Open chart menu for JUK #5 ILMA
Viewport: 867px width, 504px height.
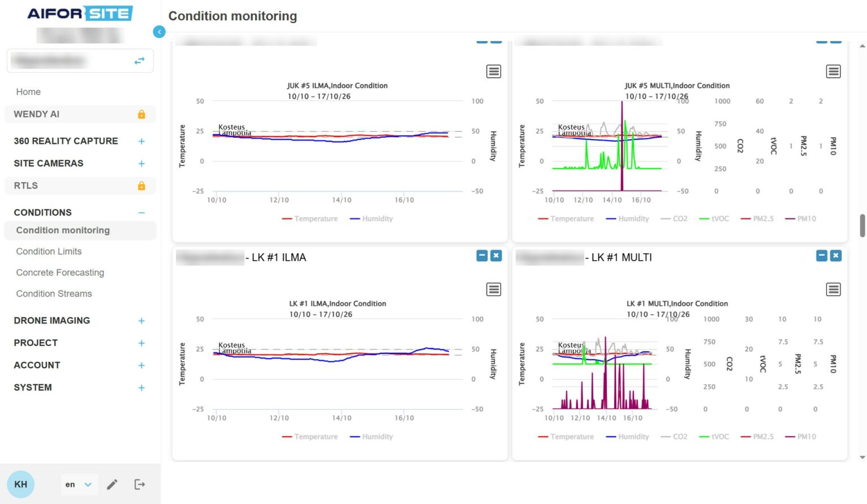[x=494, y=72]
